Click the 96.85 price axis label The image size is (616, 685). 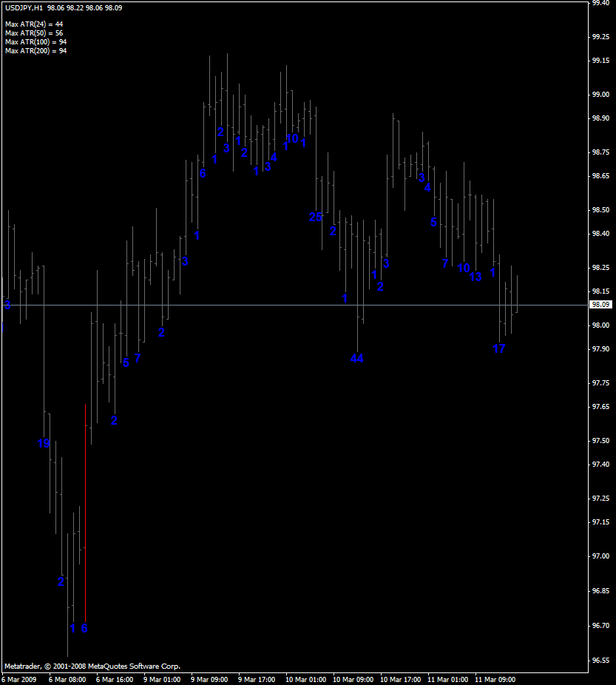(x=600, y=591)
